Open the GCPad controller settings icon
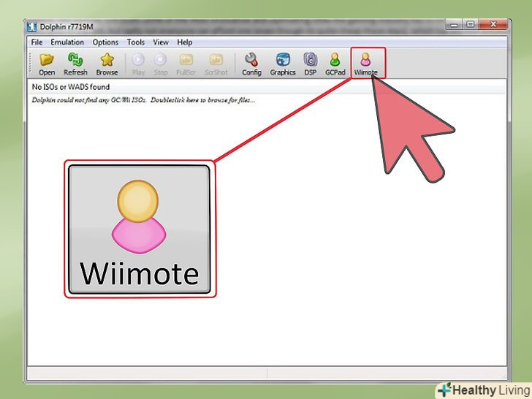532x399 pixels. click(335, 63)
